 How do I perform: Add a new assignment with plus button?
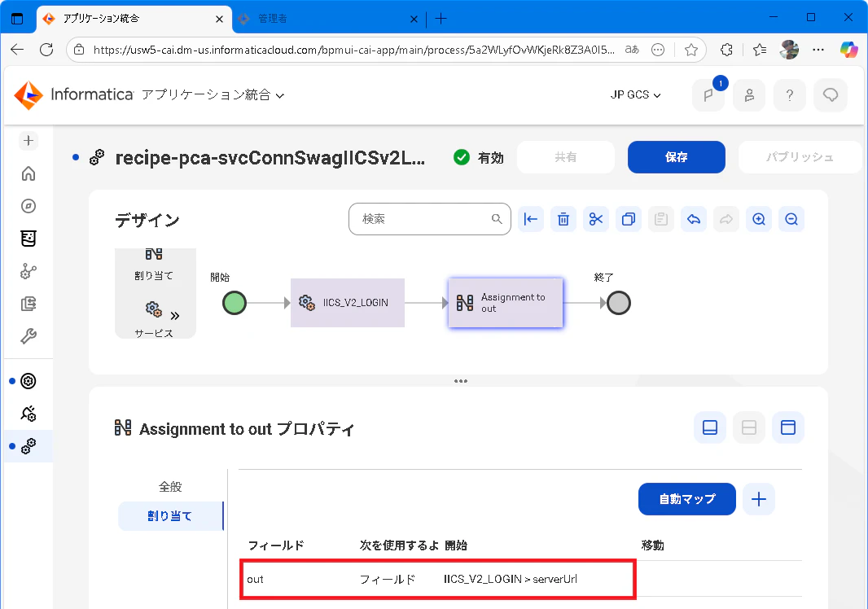759,499
